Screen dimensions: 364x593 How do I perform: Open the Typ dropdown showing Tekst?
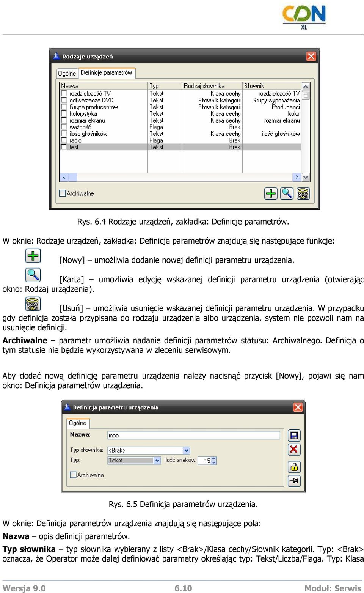coord(157,460)
